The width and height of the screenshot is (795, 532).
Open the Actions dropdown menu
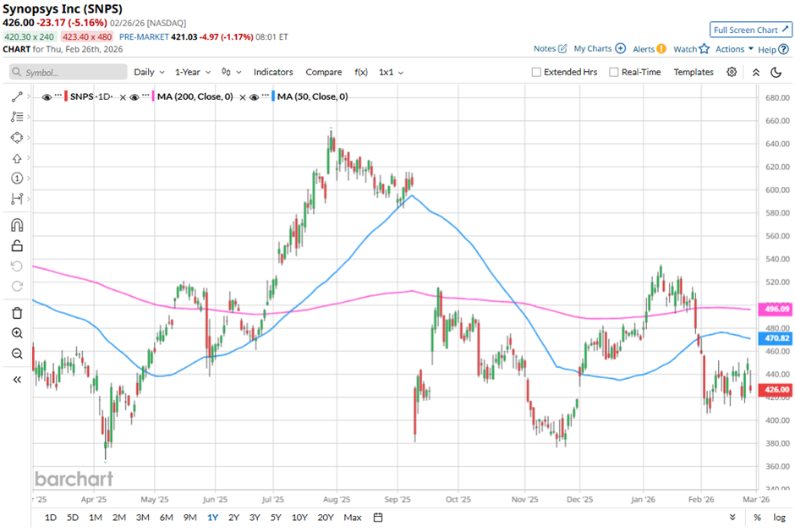pyautogui.click(x=734, y=49)
